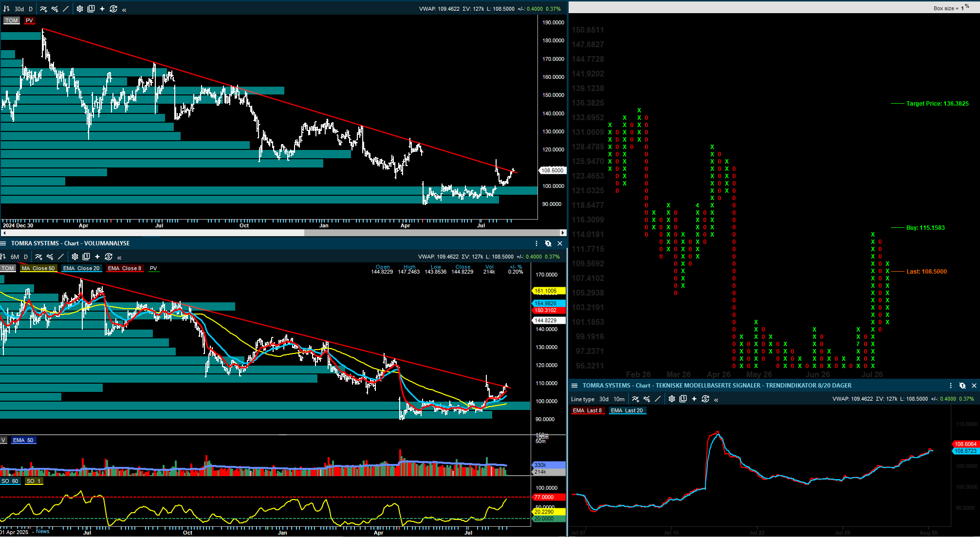Toggle TOM series label in top chart
This screenshot has height=537, width=980.
point(11,20)
